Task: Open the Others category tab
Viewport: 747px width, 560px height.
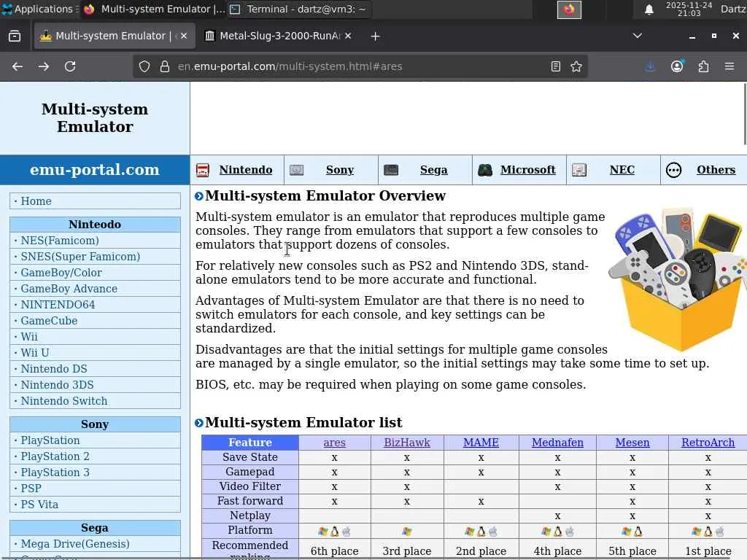Action: click(716, 170)
